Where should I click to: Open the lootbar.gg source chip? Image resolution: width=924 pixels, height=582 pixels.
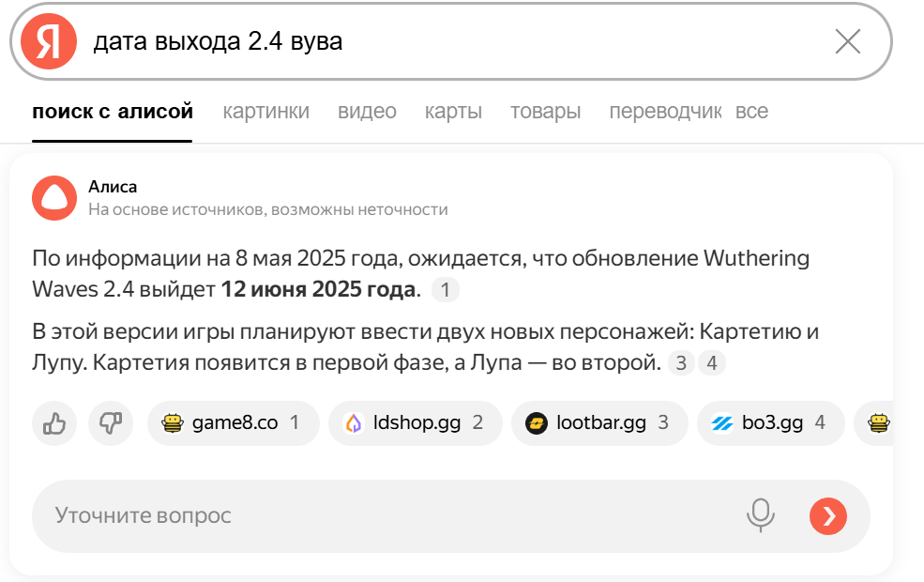pos(599,422)
